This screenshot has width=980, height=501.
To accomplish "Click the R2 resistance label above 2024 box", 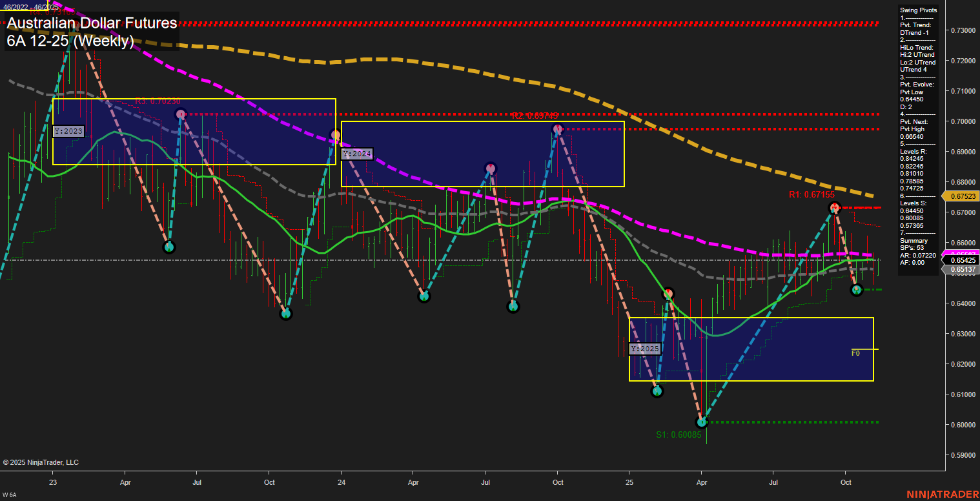I will [x=535, y=116].
